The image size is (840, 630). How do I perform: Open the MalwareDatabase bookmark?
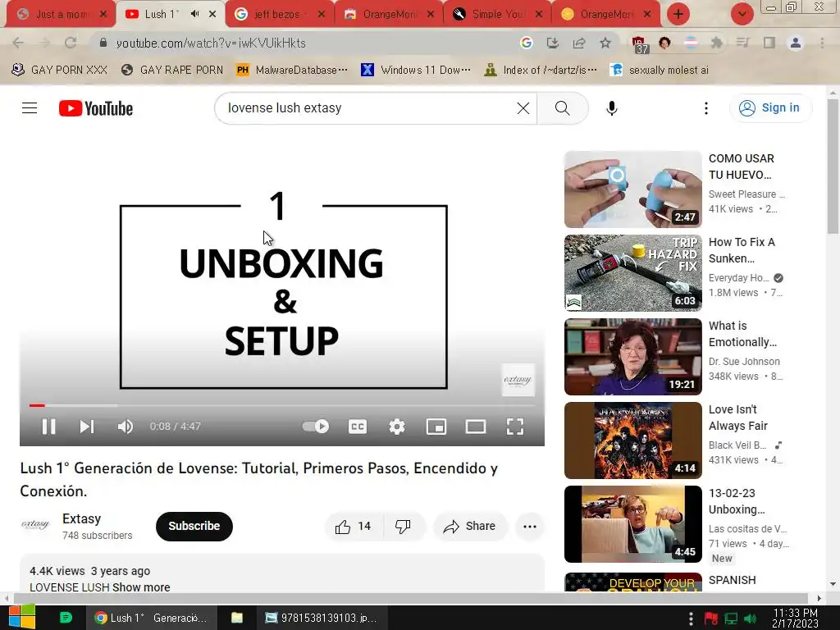pos(292,70)
